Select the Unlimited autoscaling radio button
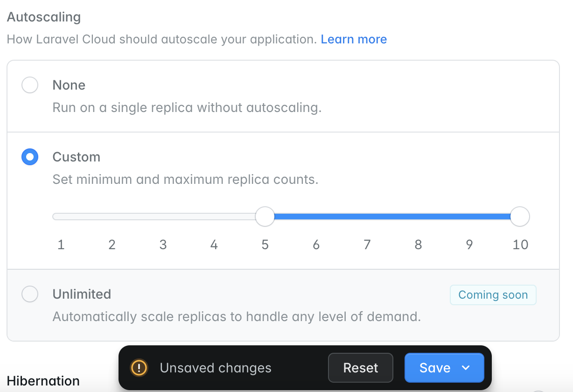 (x=30, y=294)
